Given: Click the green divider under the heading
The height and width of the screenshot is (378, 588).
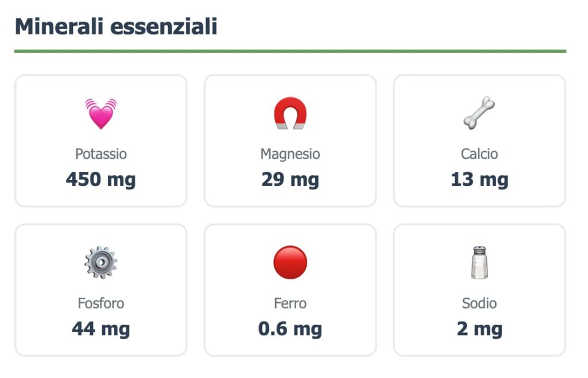Looking at the screenshot, I should click(x=290, y=51).
